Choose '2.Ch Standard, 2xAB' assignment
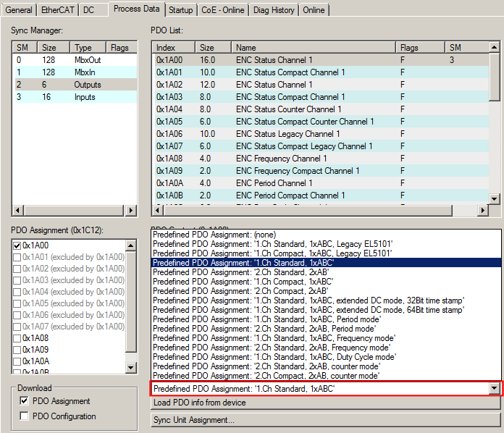Screen dimensions: 504x433 (x=326, y=272)
